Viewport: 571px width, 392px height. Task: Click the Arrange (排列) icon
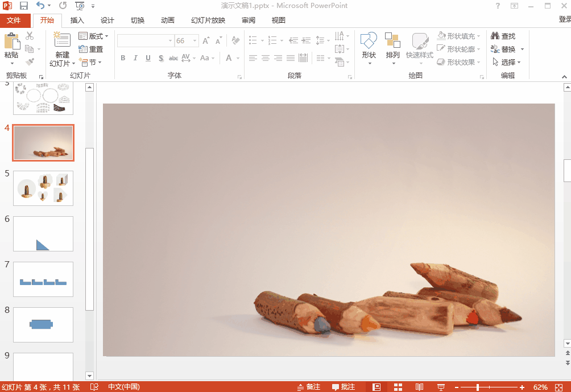(x=392, y=42)
